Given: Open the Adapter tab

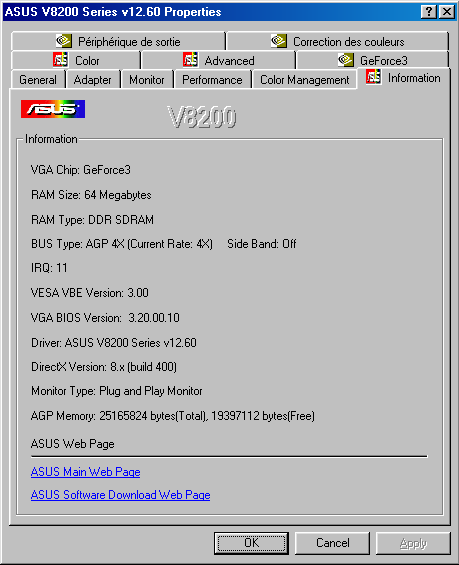Looking at the screenshot, I should click(93, 80).
